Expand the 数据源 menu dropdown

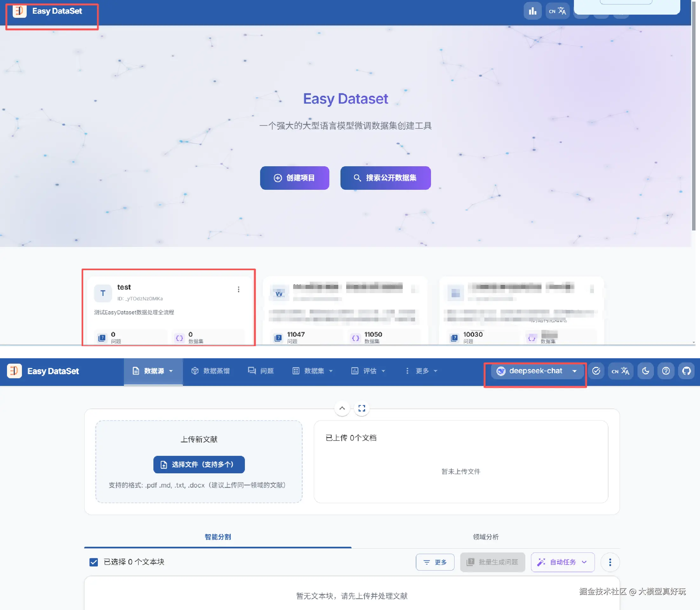click(x=153, y=371)
